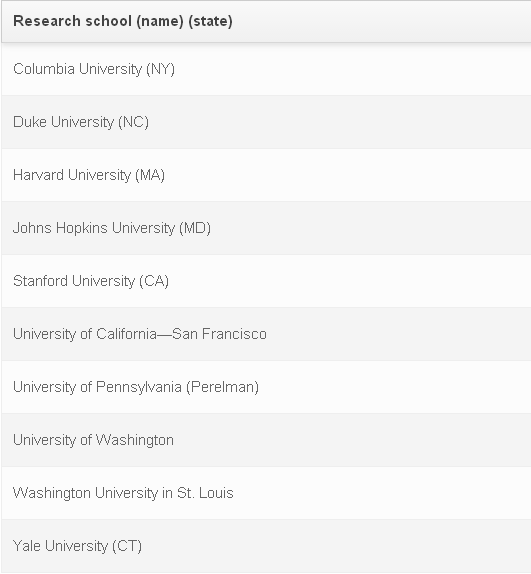531x574 pixels.
Task: Select University of Pennsylvania (Perelman) row
Action: [266, 387]
